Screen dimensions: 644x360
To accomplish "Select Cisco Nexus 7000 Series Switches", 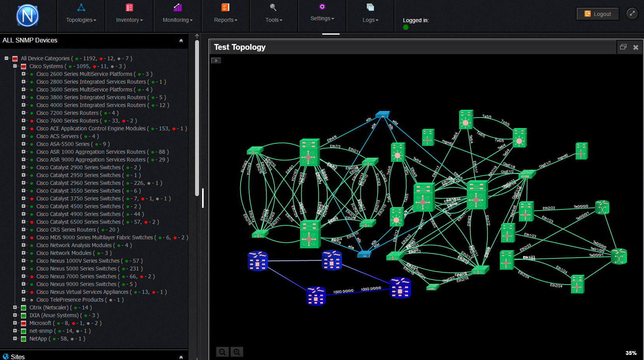I will [x=76, y=276].
